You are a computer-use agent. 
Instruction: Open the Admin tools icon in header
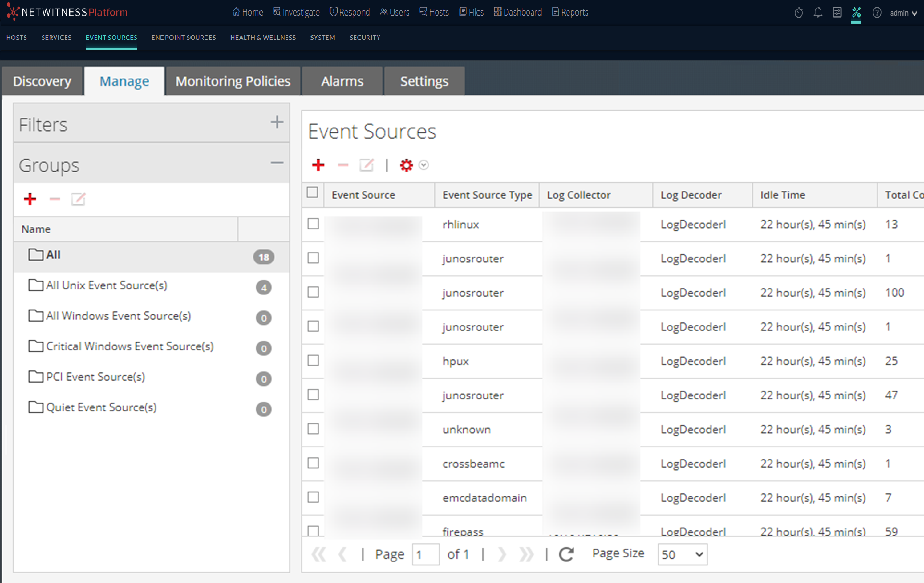click(856, 13)
